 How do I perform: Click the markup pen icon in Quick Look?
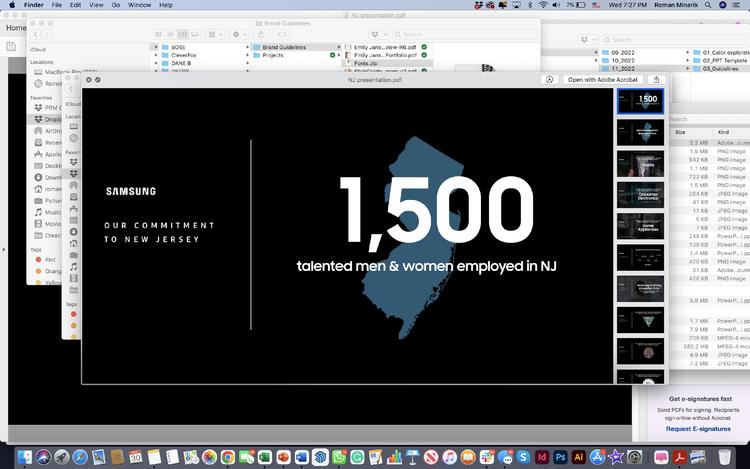point(549,79)
